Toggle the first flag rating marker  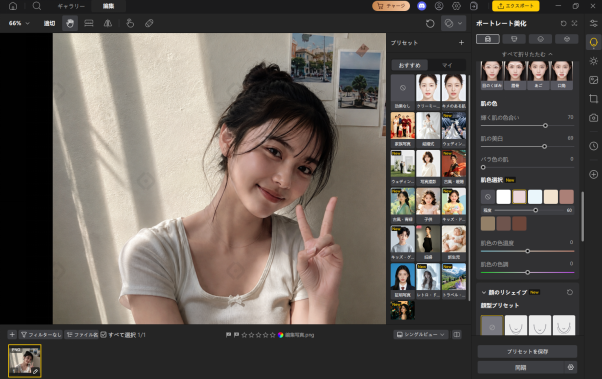tap(228, 335)
